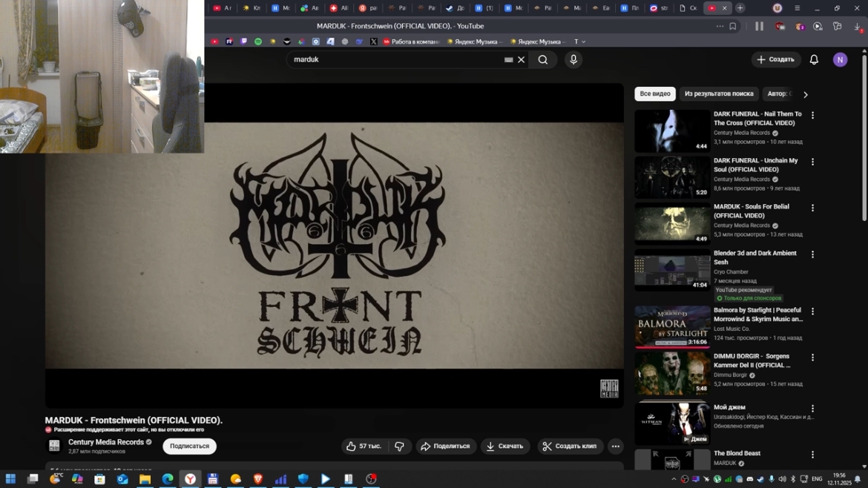Image resolution: width=868 pixels, height=488 pixels.
Task: Open options for The Blond Beast
Action: (812, 455)
